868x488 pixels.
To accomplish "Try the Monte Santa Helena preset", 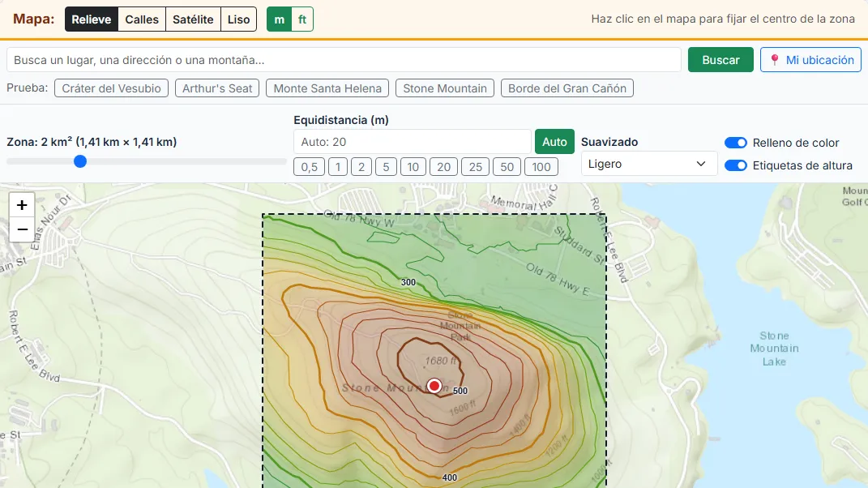I will coord(327,88).
